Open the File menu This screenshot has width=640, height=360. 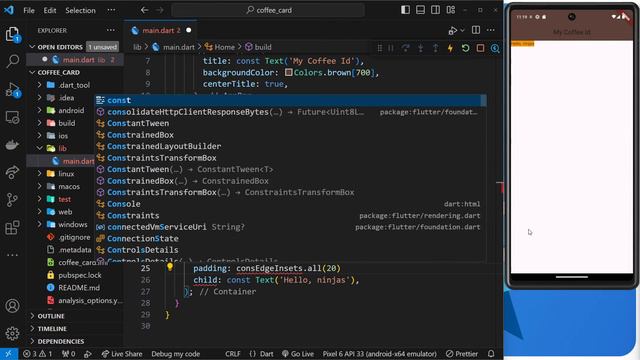pos(29,10)
